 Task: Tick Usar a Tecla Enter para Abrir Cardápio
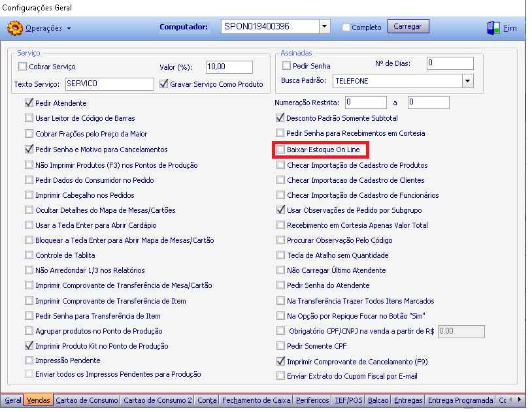[29, 225]
